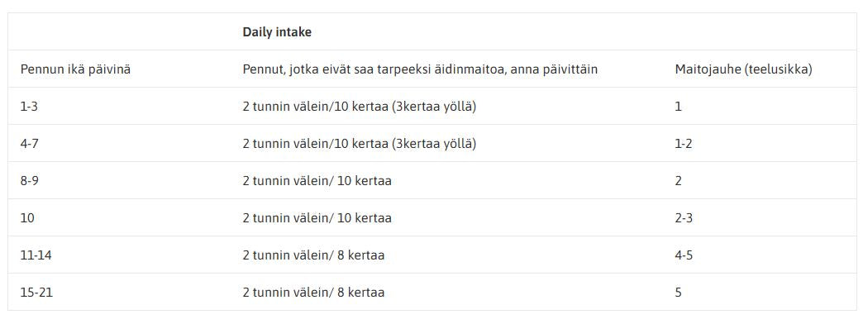Image resolution: width=868 pixels, height=324 pixels.
Task: Click the age cell showing '10'
Action: coord(27,217)
